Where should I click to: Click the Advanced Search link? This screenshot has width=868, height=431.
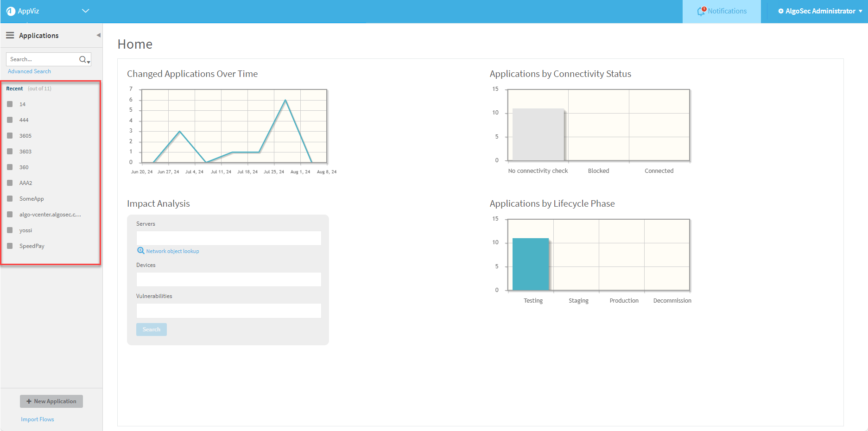29,71
